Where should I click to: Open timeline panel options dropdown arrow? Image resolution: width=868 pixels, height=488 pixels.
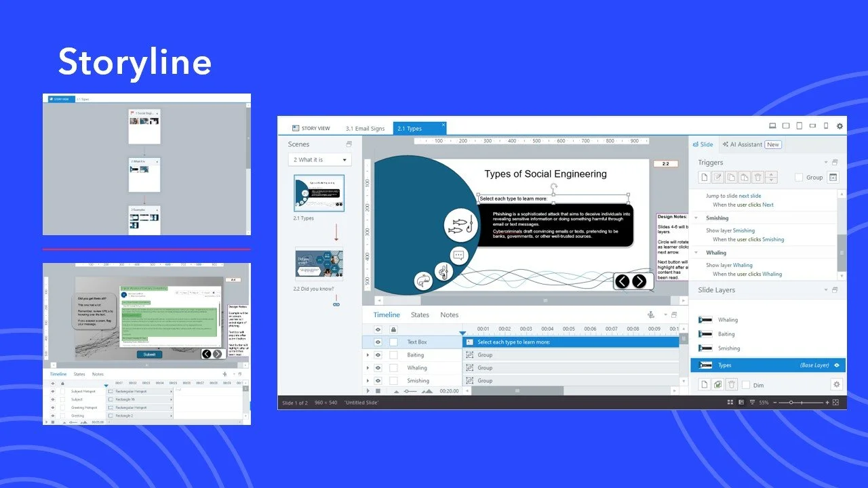pos(666,315)
